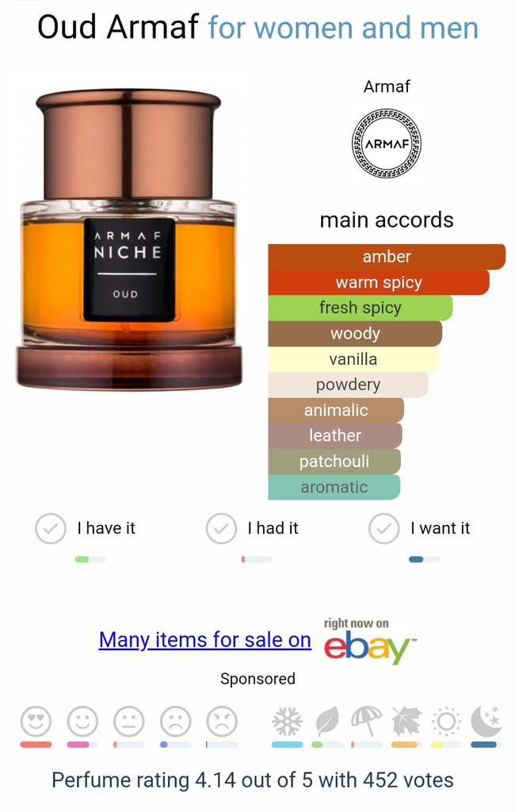Vote day with the sun icon
Image resolution: width=515 pixels, height=812 pixels.
pyautogui.click(x=446, y=721)
